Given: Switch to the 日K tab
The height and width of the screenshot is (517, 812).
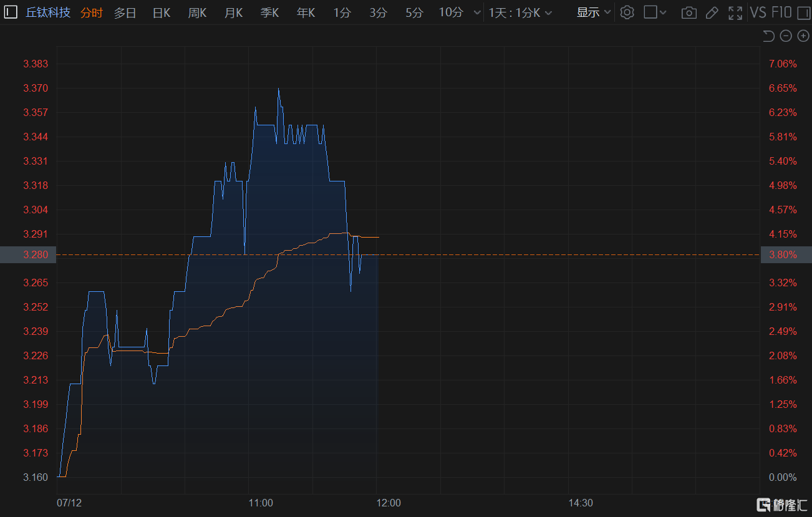Looking at the screenshot, I should (161, 12).
